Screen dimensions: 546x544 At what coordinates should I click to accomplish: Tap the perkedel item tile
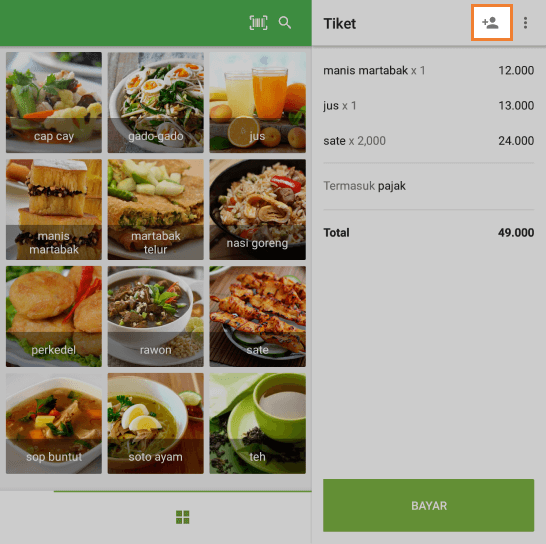coord(54,316)
